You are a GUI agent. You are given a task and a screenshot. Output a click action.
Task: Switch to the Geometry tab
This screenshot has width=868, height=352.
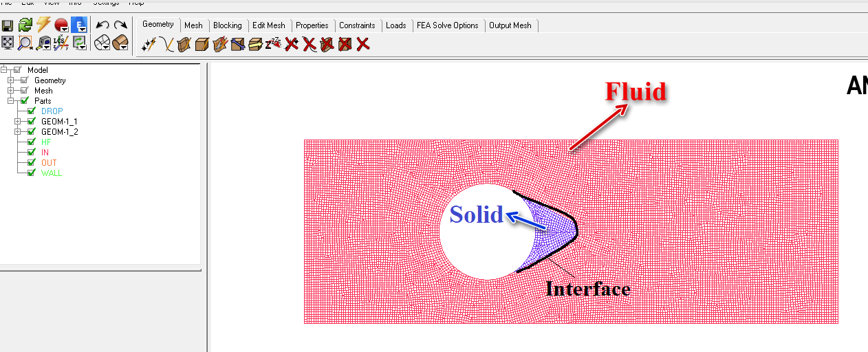[158, 25]
